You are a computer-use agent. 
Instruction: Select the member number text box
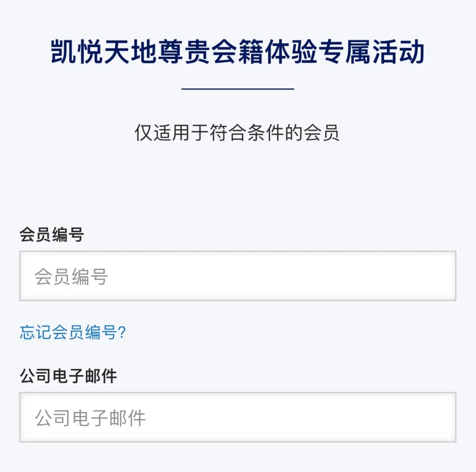264,276
